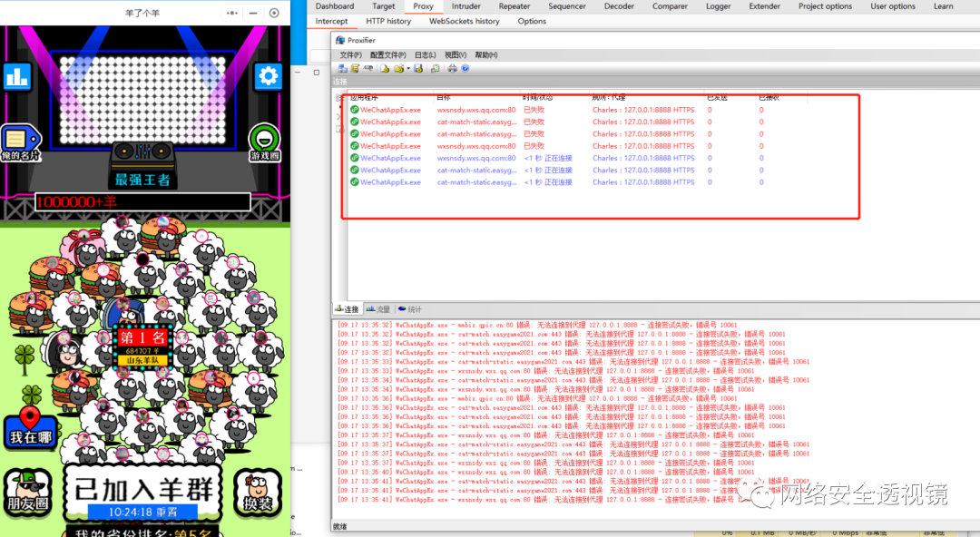Click Proxifier blue help icon
Image resolution: width=980 pixels, height=537 pixels.
click(x=465, y=68)
